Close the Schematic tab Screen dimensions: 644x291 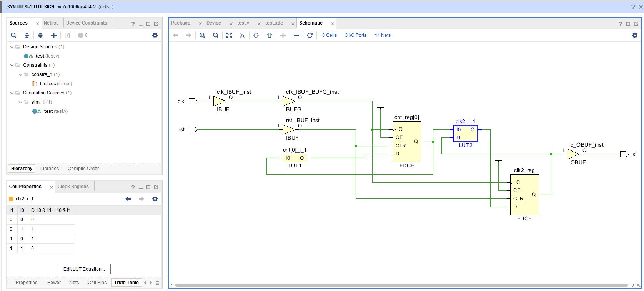333,24
